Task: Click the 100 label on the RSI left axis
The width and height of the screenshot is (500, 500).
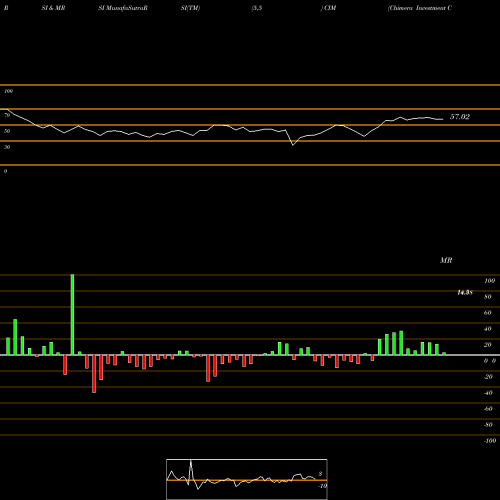Action: click(x=8, y=91)
